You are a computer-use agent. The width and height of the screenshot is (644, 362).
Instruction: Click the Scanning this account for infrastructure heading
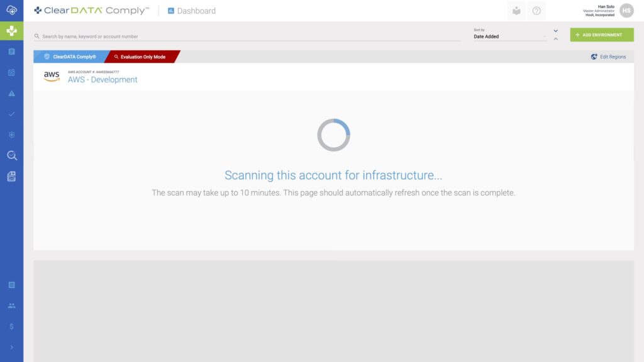333,175
